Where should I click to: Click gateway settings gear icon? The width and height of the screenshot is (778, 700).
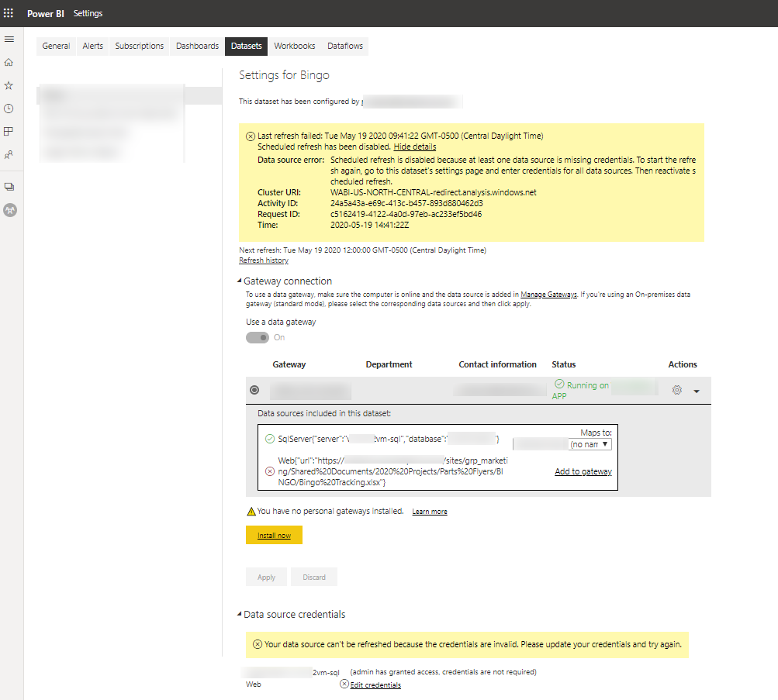(677, 390)
